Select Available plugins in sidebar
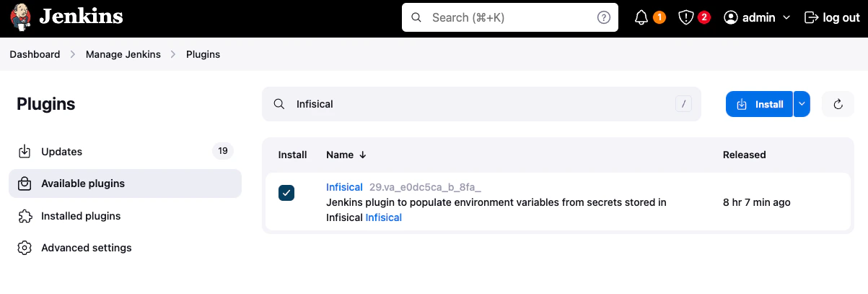868x294 pixels. tap(125, 183)
